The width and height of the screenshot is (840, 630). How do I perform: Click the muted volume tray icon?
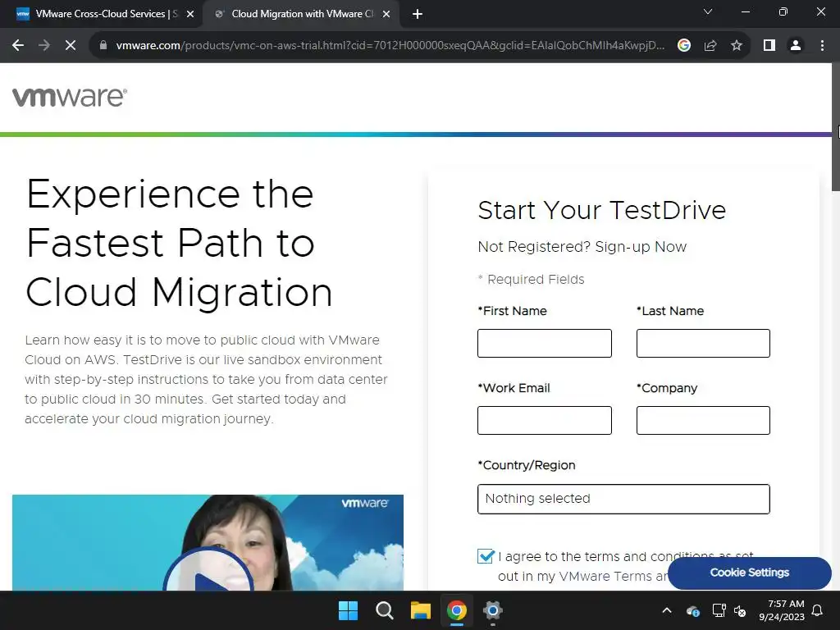(740, 610)
